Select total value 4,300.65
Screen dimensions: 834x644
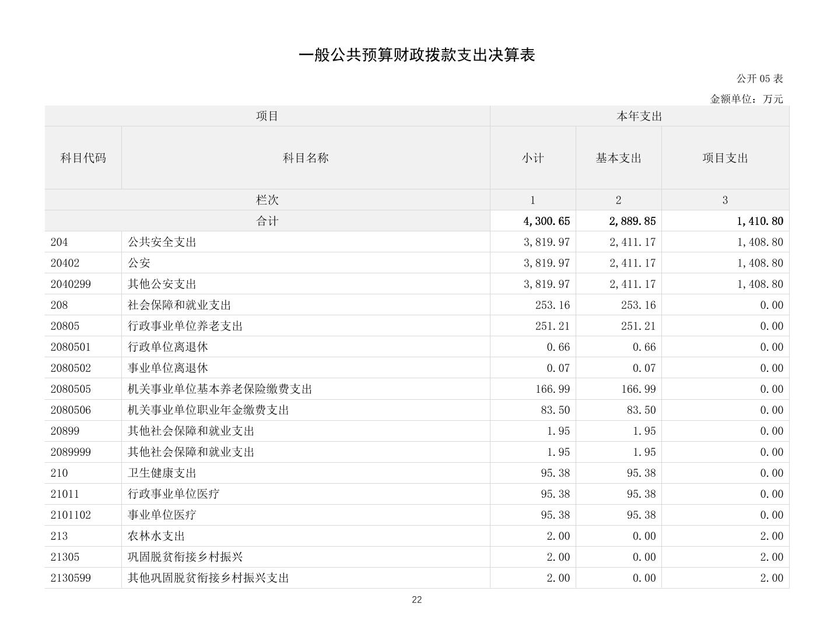point(546,221)
